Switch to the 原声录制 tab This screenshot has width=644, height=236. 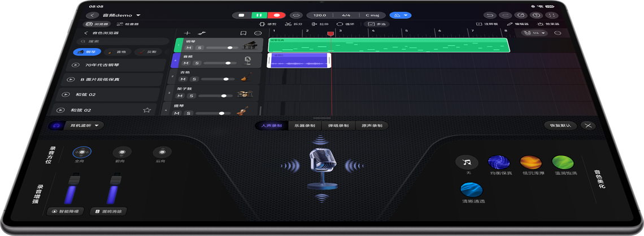(372, 126)
